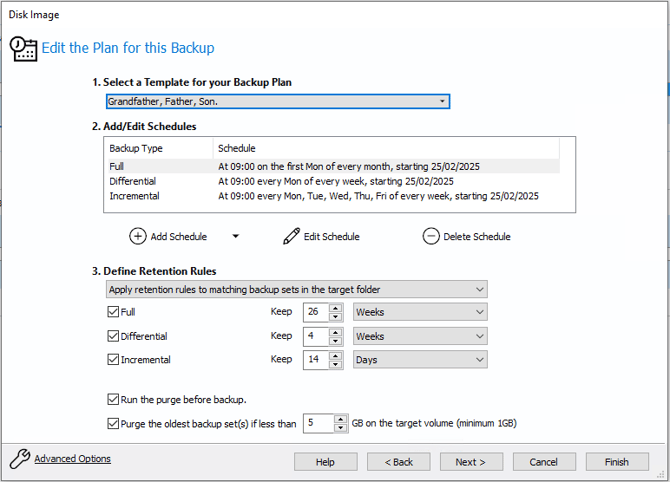Expand the Add Schedule dropdown arrow

click(x=236, y=237)
